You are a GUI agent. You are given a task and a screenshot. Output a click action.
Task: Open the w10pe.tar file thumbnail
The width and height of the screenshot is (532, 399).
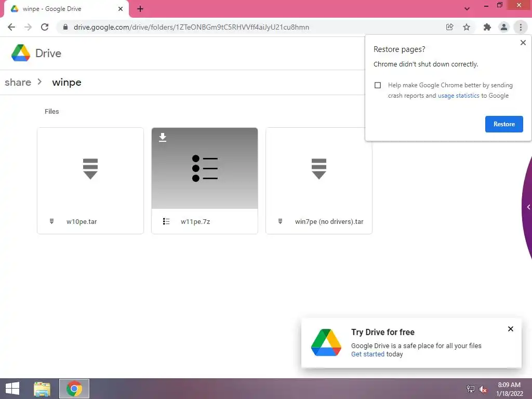(90, 169)
